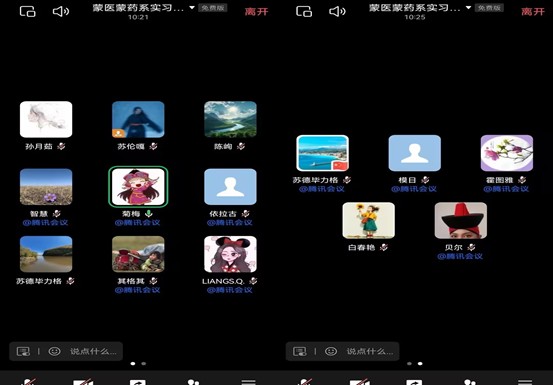Open @腾讯会议 link under 苏德毕力格 in 10:25 screen
Screen dimensions: 553x385
[x=322, y=189]
